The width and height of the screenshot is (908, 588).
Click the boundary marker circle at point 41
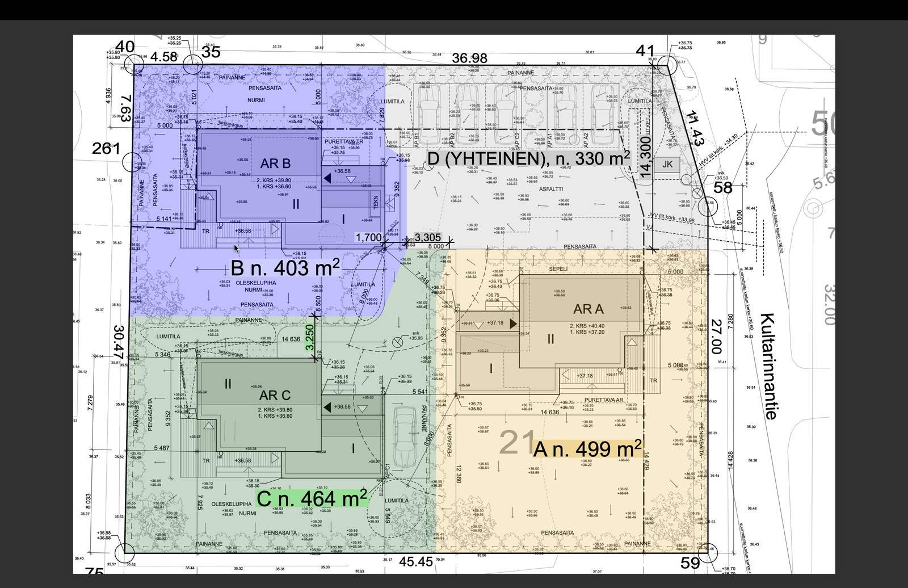pyautogui.click(x=668, y=65)
